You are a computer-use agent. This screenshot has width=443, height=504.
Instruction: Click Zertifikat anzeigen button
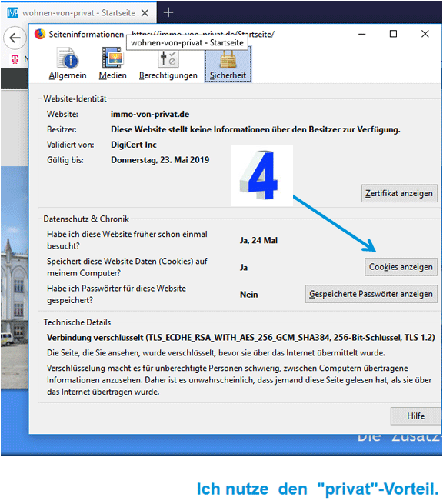click(x=399, y=193)
